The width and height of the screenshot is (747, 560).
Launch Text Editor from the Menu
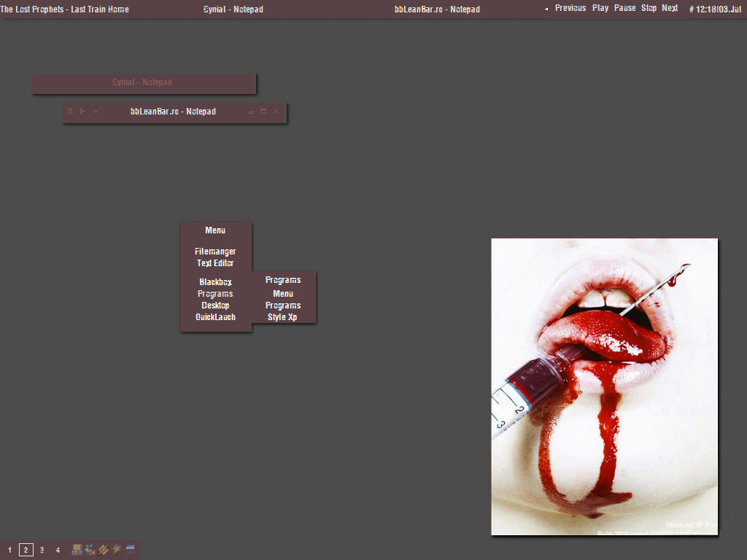click(215, 262)
